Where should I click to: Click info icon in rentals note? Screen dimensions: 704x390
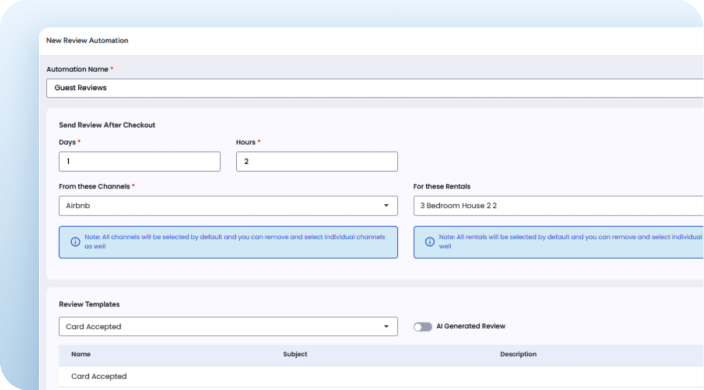[430, 242]
